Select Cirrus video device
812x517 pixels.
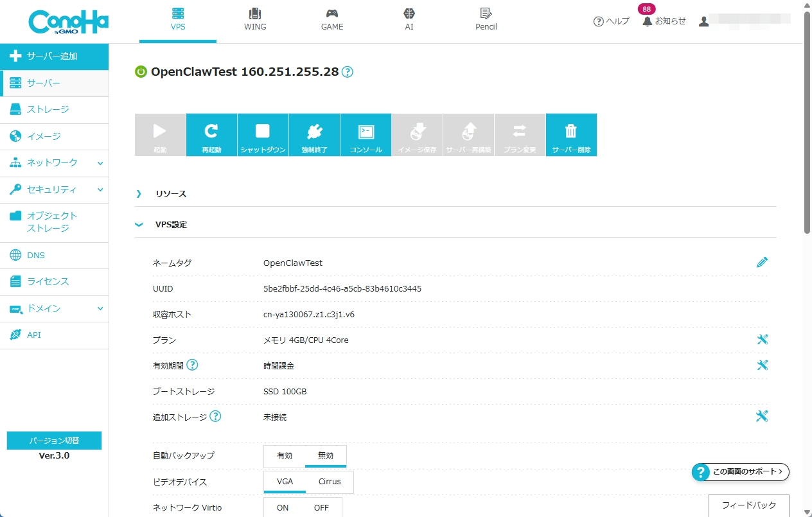click(330, 482)
